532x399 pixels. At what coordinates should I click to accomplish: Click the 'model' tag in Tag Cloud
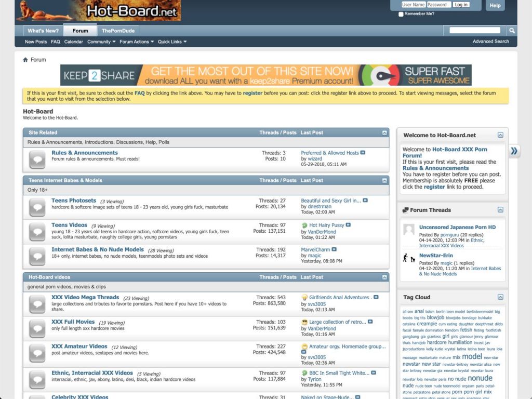(x=472, y=356)
